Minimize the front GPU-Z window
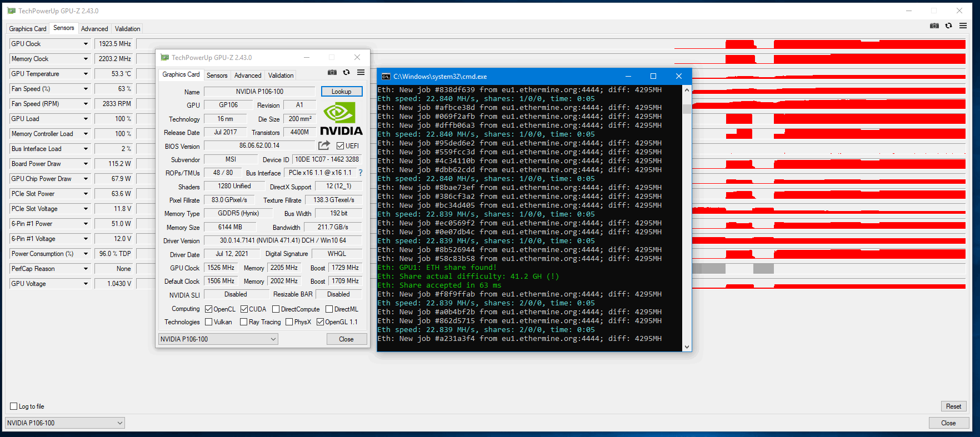Image resolution: width=980 pixels, height=437 pixels. [307, 58]
